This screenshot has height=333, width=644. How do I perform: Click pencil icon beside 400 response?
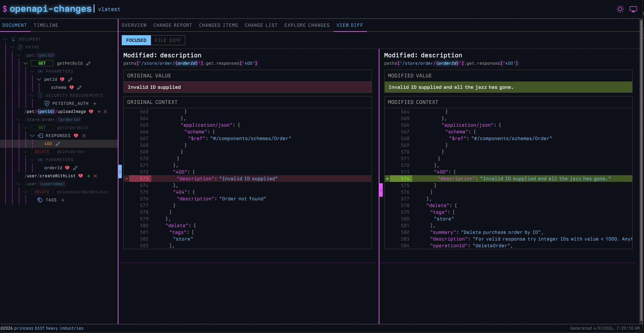click(x=58, y=144)
